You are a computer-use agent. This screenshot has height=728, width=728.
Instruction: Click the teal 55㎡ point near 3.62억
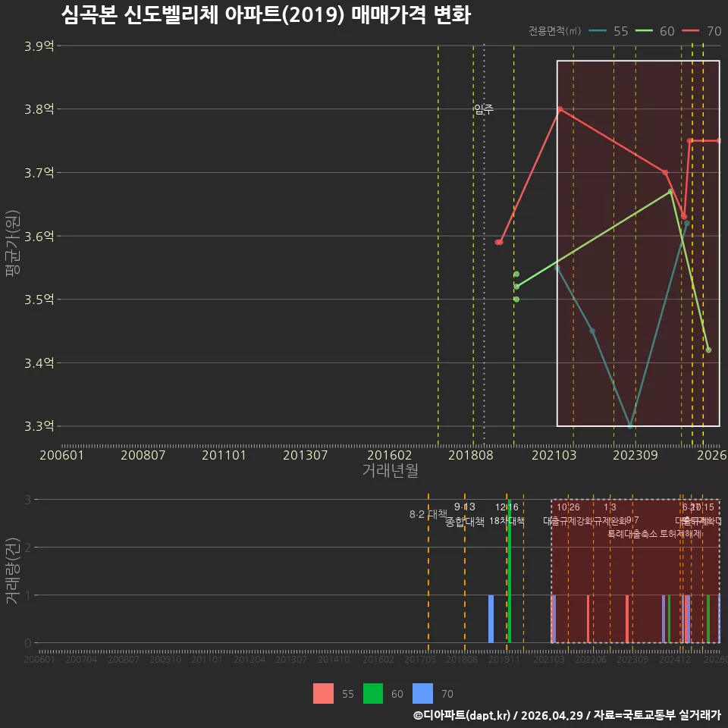tap(687, 223)
